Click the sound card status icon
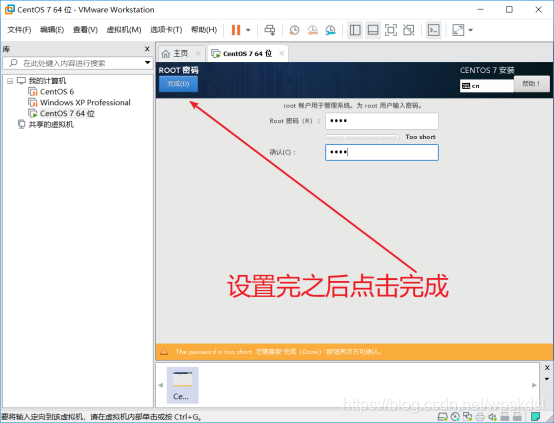Image resolution: width=554 pixels, height=423 pixels. [493, 417]
